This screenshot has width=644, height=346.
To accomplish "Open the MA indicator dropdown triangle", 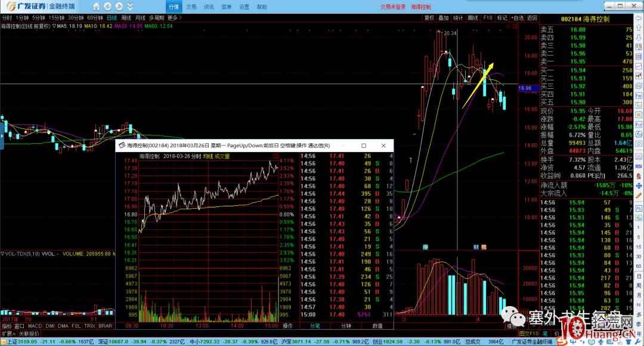I will (x=54, y=26).
